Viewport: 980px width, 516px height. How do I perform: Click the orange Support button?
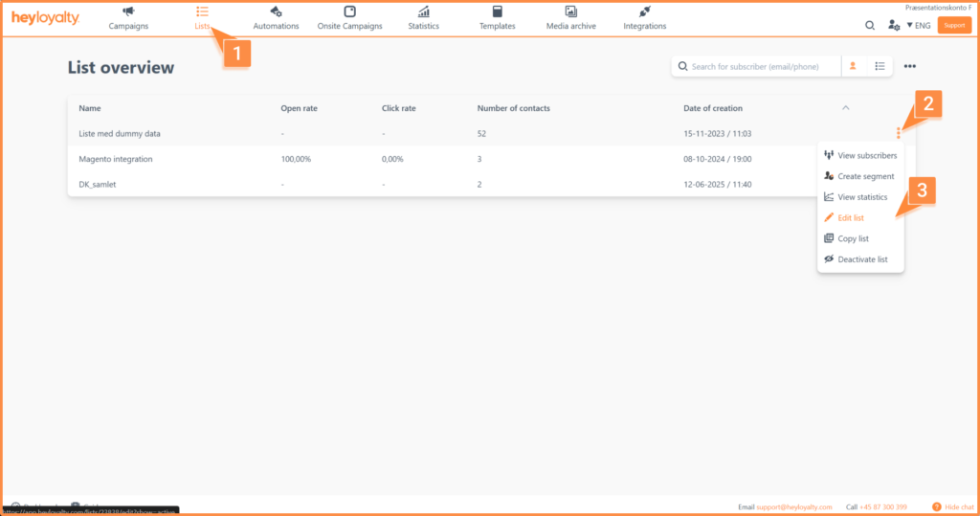(x=954, y=26)
